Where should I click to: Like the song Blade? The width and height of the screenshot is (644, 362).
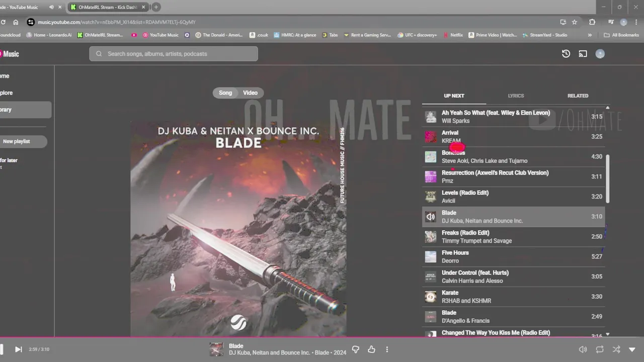point(371,349)
